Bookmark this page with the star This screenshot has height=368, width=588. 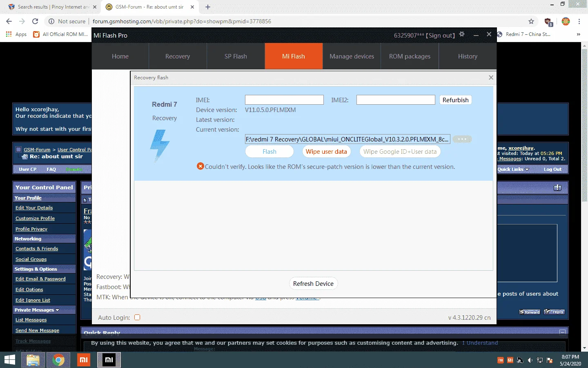coord(531,21)
